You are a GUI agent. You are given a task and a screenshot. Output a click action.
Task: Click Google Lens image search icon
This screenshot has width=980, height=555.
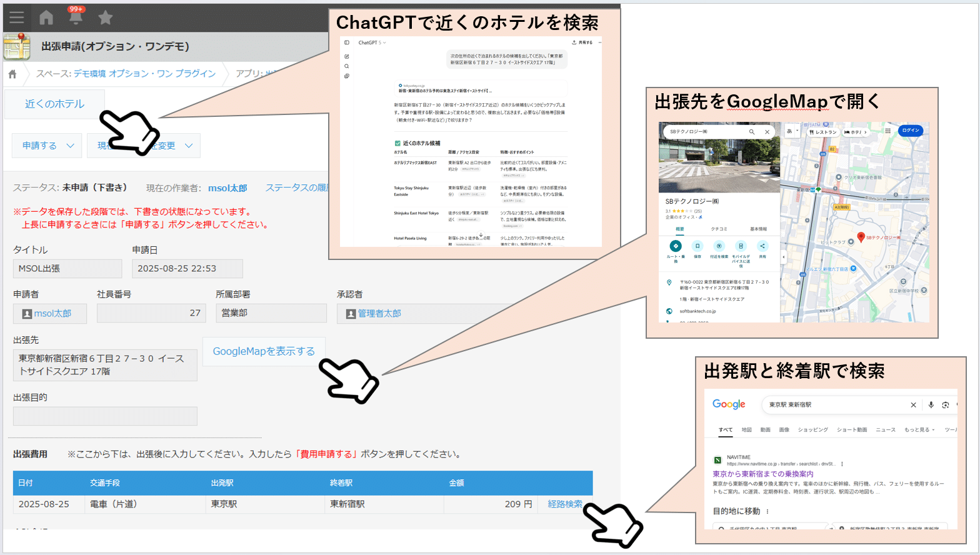pos(945,405)
